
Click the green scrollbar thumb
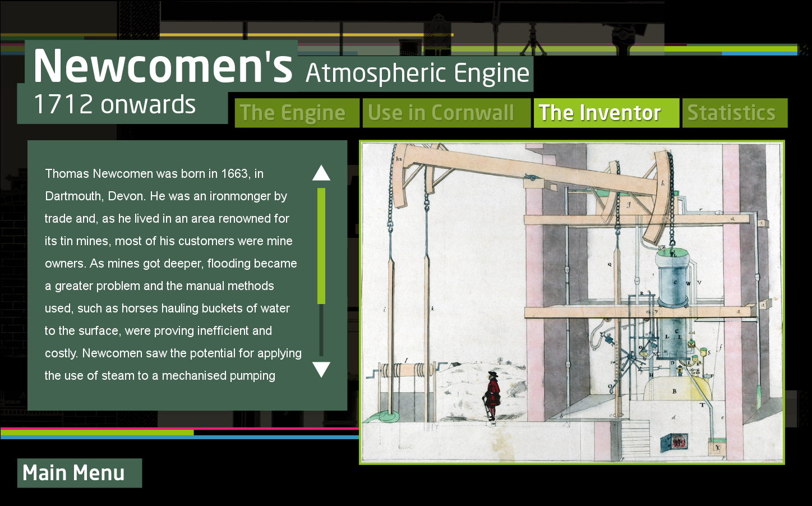coord(321,246)
